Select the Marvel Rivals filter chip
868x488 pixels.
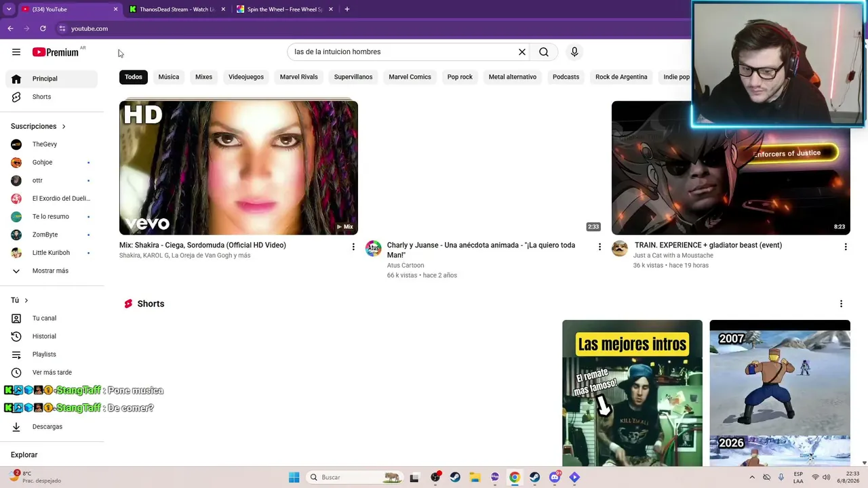(299, 77)
